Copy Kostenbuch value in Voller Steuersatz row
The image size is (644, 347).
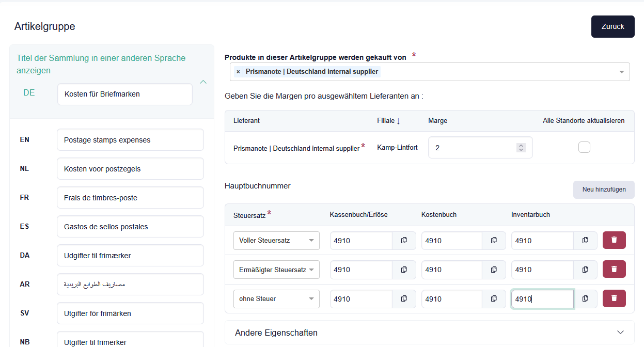click(494, 240)
